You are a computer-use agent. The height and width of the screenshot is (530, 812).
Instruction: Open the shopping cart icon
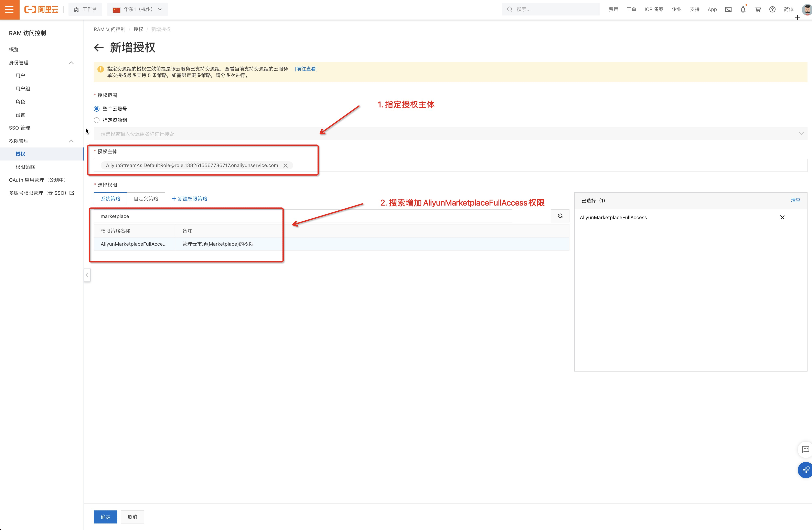click(758, 10)
